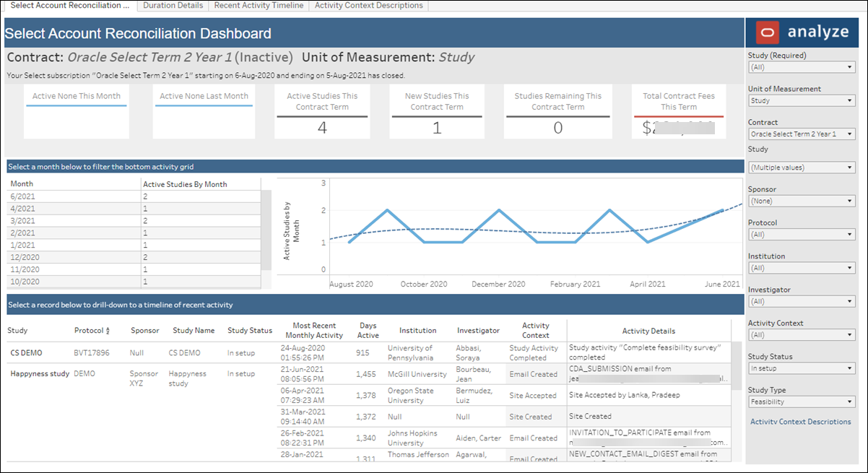Select the 4/2021 month row
This screenshot has width=868, height=473.
(134, 208)
